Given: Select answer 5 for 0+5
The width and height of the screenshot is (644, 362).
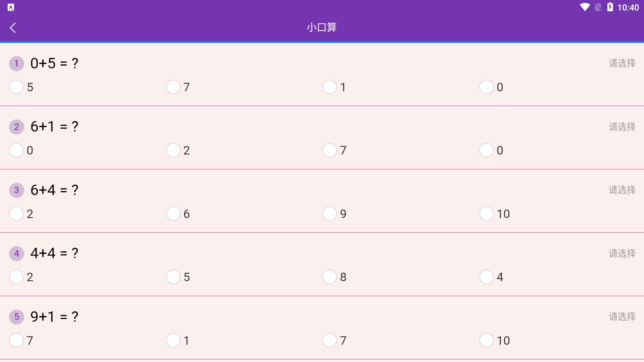Looking at the screenshot, I should coord(17,87).
